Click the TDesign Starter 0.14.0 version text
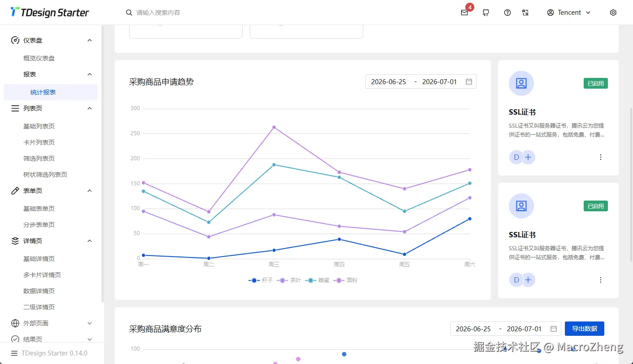The height and width of the screenshot is (364, 633). (54, 353)
